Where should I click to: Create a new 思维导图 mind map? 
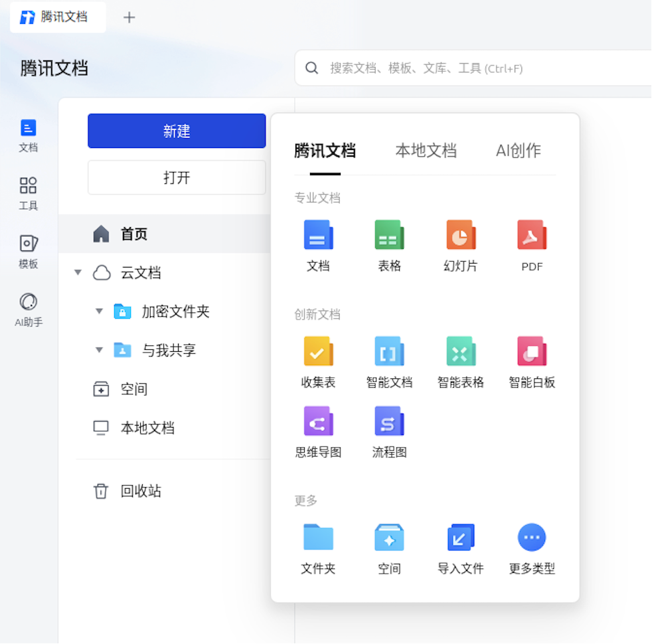pyautogui.click(x=318, y=432)
